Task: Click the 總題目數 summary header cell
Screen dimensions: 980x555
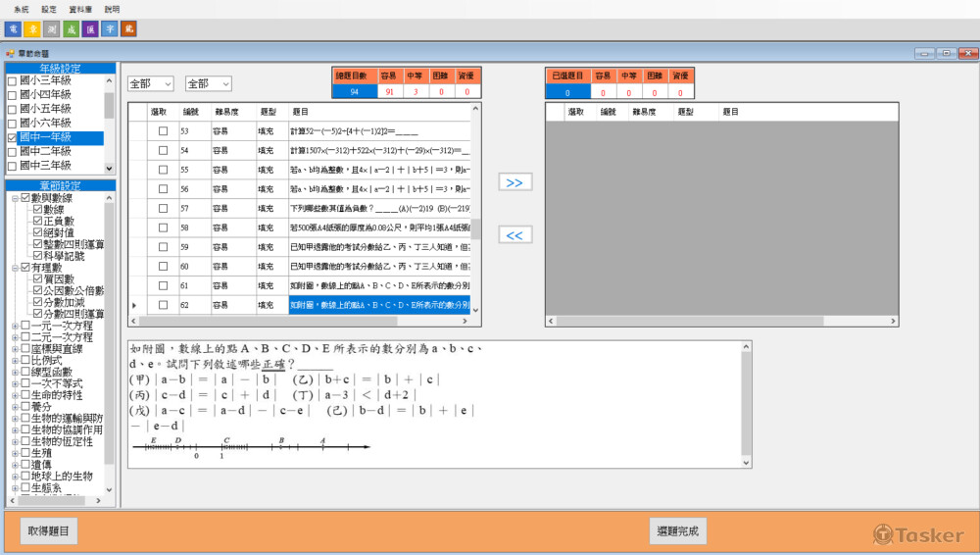Action: tap(355, 76)
